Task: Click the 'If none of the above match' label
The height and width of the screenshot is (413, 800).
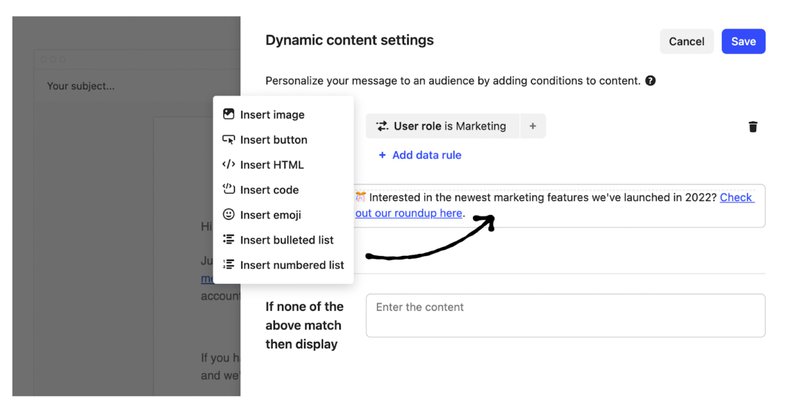Action: 305,325
